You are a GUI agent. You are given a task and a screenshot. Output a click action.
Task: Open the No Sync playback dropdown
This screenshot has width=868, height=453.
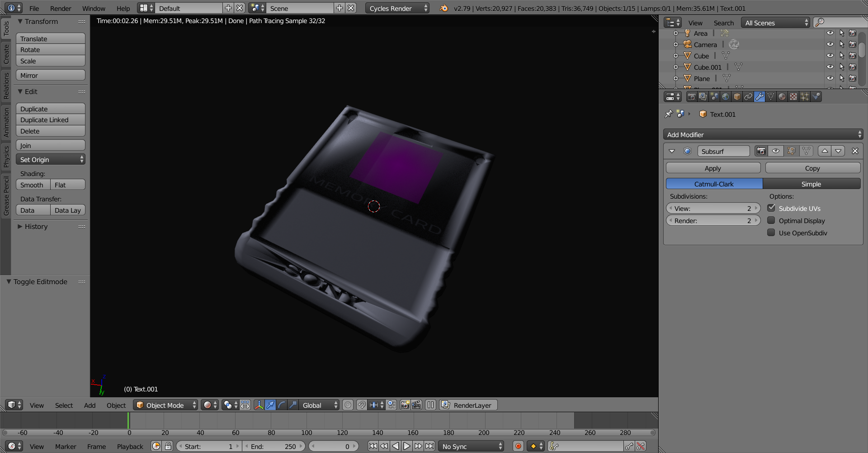tap(471, 446)
